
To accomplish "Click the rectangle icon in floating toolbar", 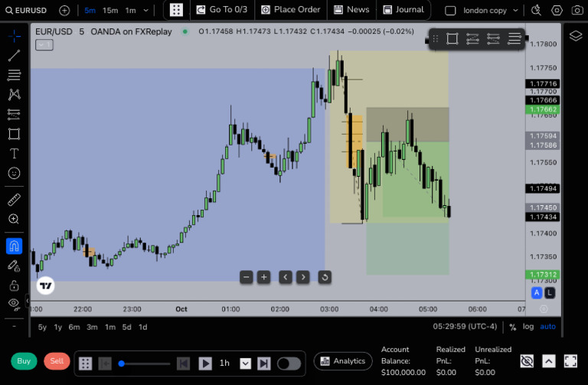I will coord(452,38).
